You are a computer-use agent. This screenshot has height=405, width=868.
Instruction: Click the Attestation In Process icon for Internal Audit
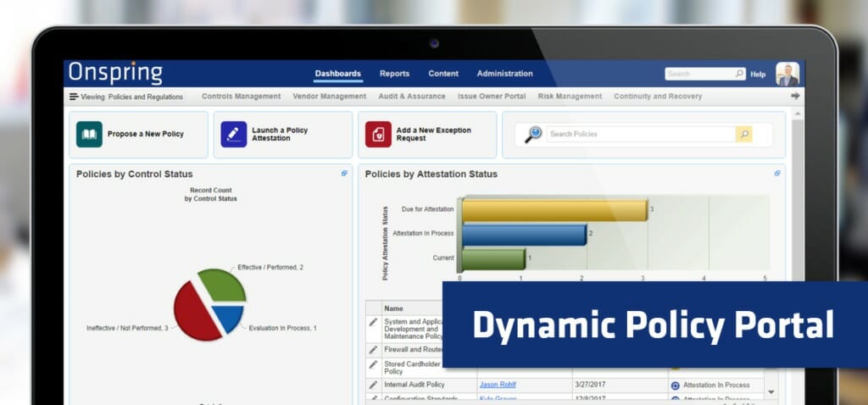(675, 385)
